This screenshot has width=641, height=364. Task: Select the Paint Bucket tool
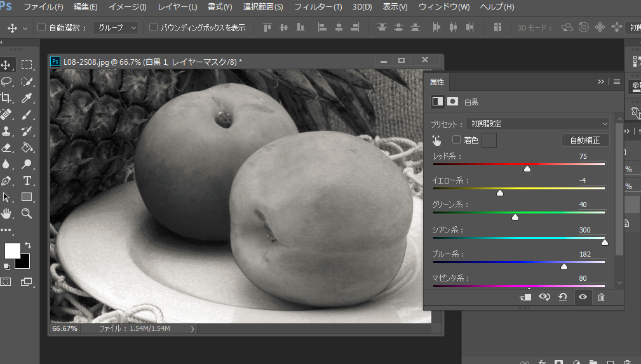coord(27,147)
